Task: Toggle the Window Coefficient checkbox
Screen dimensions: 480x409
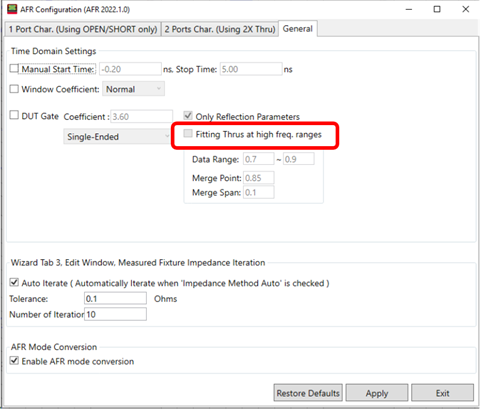Action: click(x=14, y=89)
